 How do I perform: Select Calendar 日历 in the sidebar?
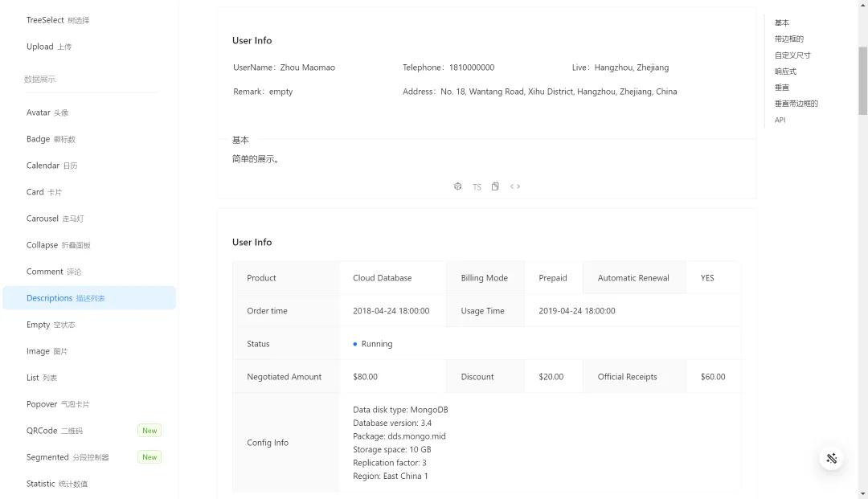pos(51,166)
